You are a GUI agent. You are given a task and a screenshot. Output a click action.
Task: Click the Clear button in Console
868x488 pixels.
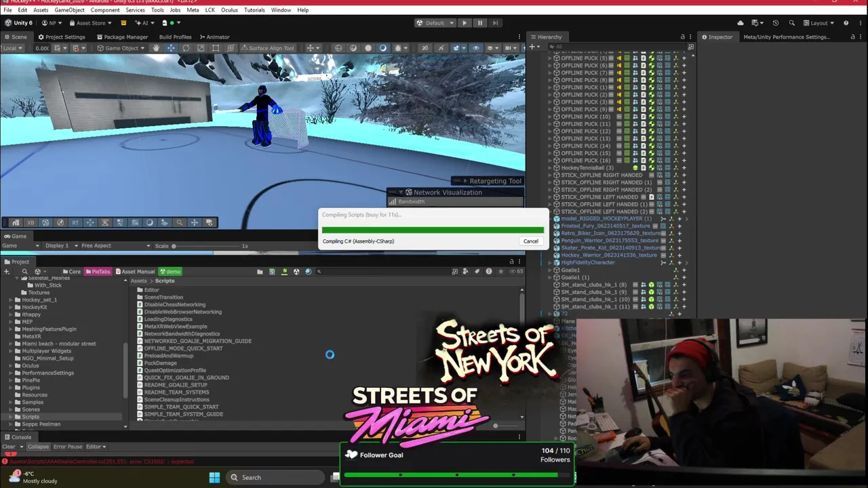click(x=9, y=447)
